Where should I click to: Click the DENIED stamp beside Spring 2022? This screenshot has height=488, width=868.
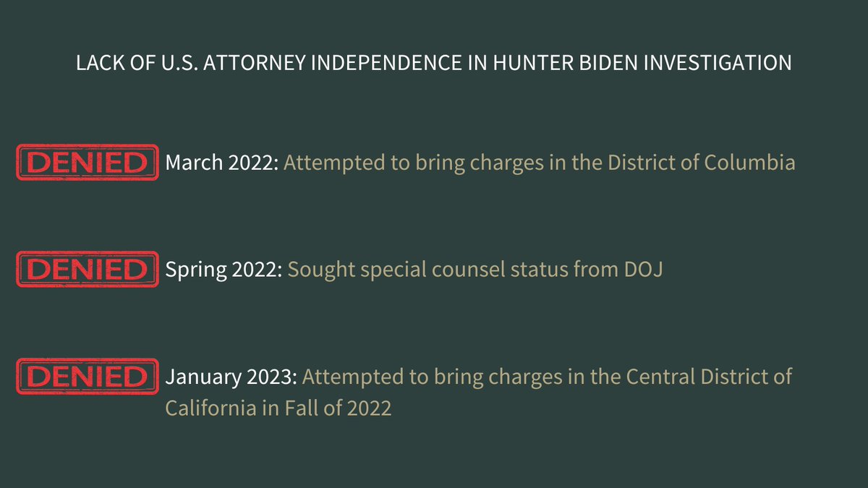pyautogui.click(x=87, y=270)
